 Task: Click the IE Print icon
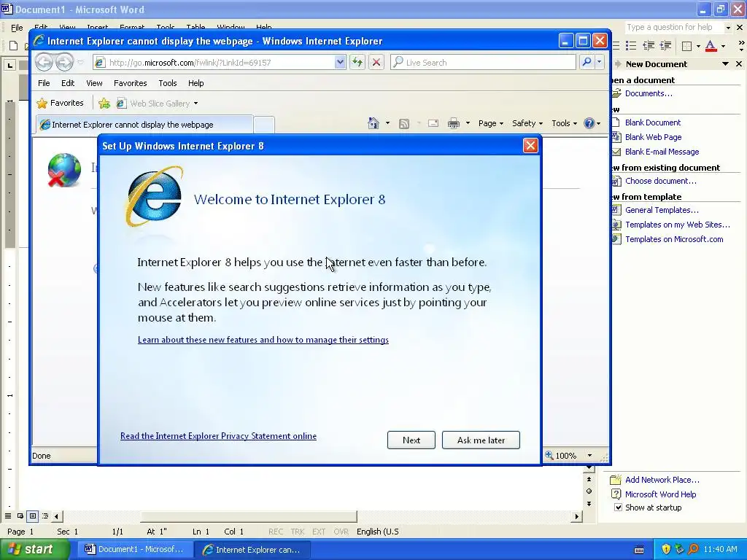pyautogui.click(x=454, y=124)
